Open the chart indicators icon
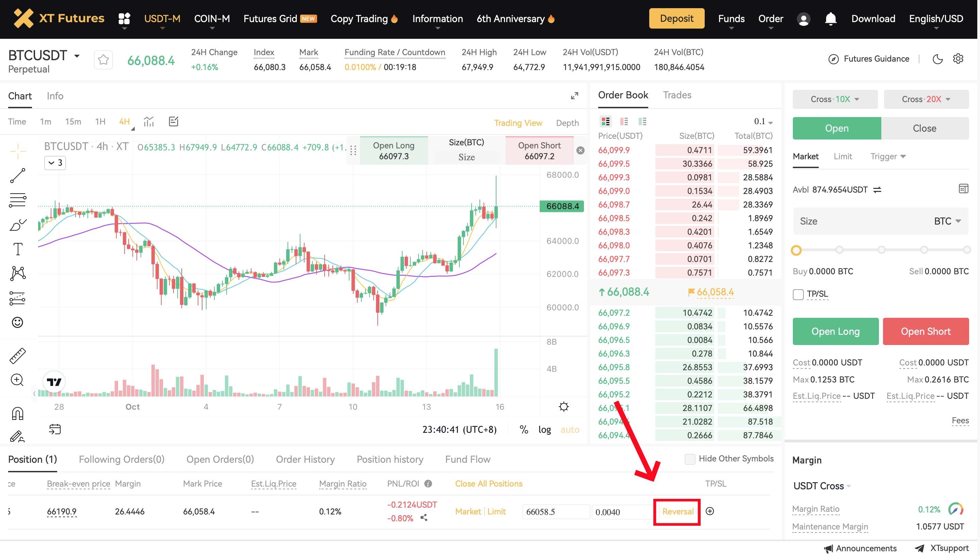 [148, 122]
